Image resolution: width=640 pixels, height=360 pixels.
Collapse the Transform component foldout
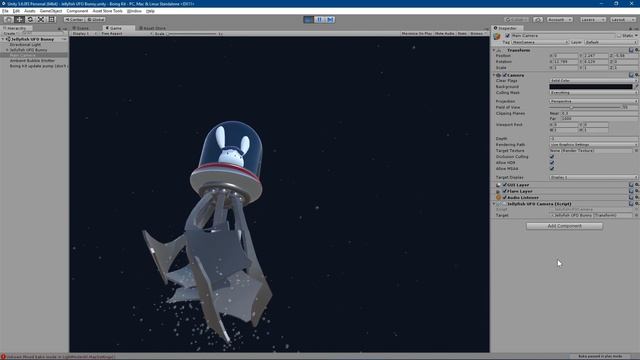(x=494, y=50)
